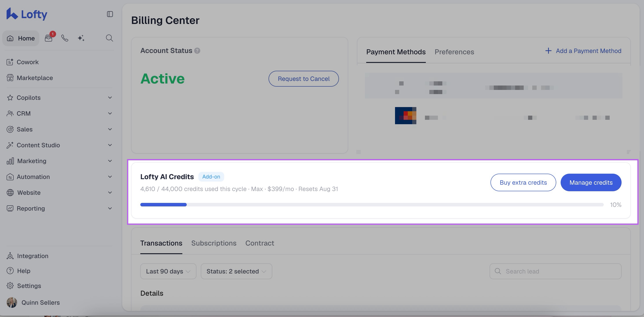Expand the Content Studio menu chevron
The height and width of the screenshot is (317, 644).
click(110, 145)
